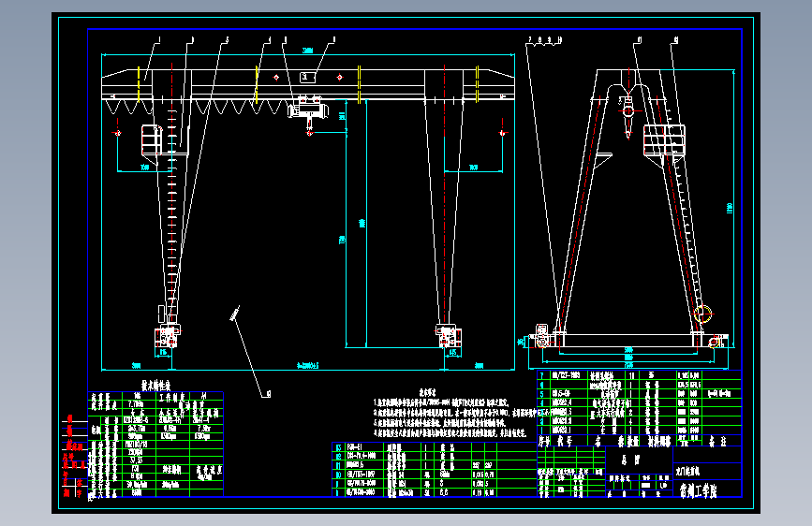Viewport: 812px width, 526px height.
Task: Click the operator cab in the front view
Action: tap(152, 139)
